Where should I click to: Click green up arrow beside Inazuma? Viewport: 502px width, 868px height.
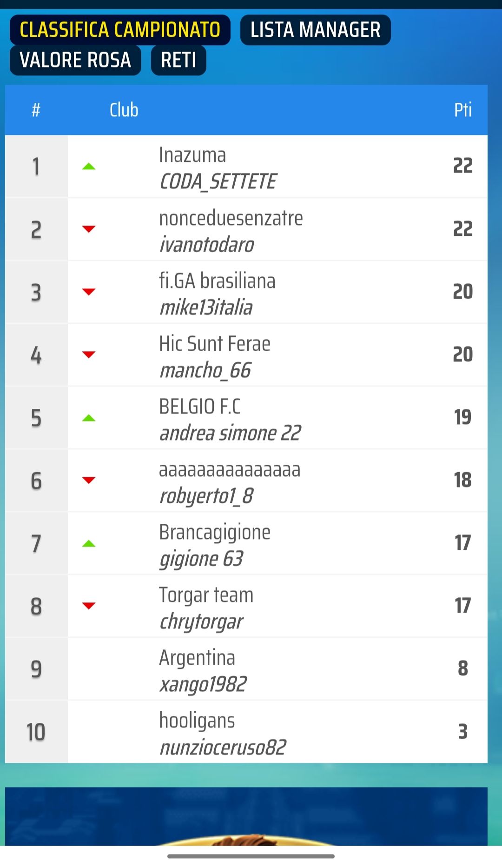88,167
